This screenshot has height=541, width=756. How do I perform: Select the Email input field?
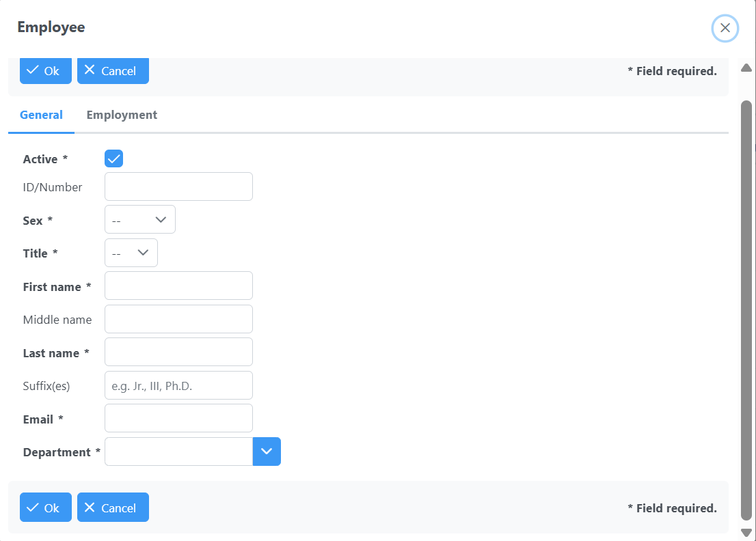point(178,419)
